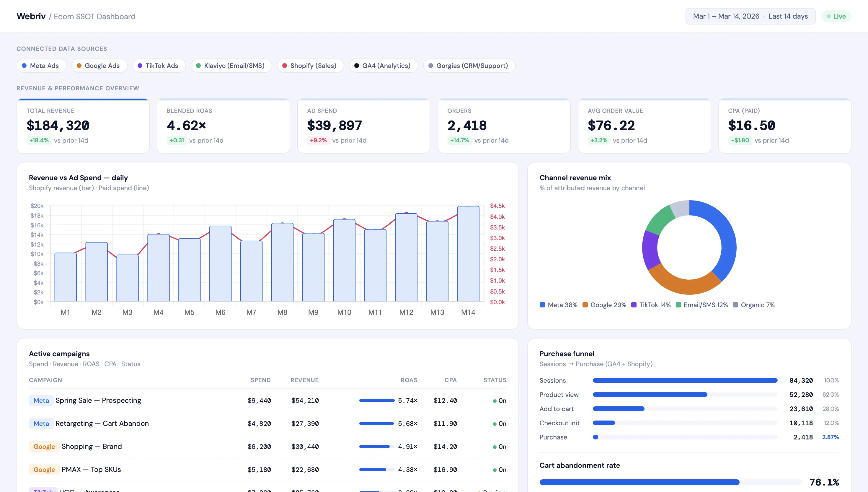Click the Gorgias (CRM/Support) chip
The height and width of the screenshot is (492, 868).
pyautogui.click(x=469, y=66)
